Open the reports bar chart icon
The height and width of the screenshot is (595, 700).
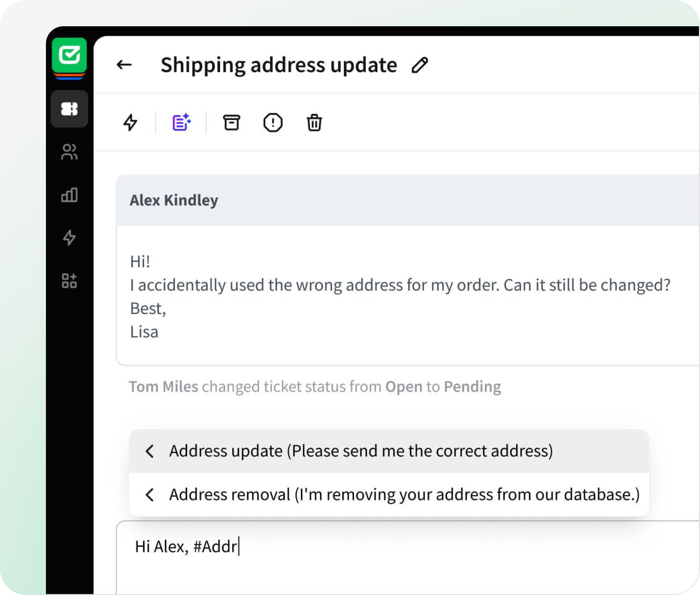point(69,195)
